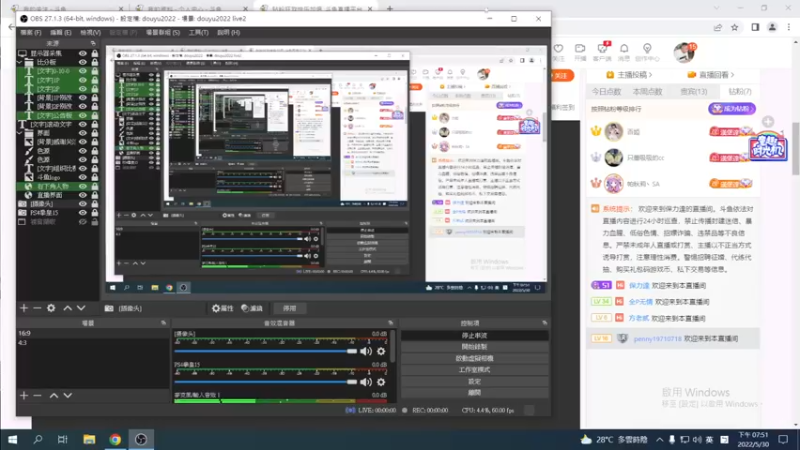
Task: Add a new source with plus icon
Action: click(24, 308)
